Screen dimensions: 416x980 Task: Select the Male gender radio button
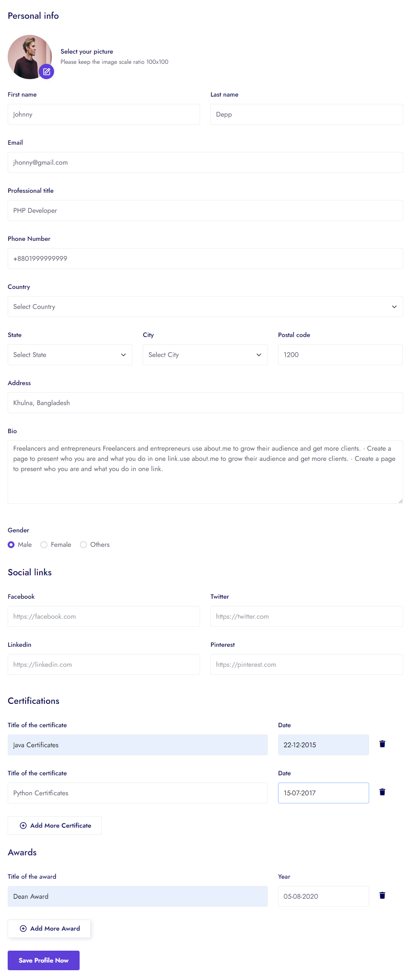coord(11,545)
